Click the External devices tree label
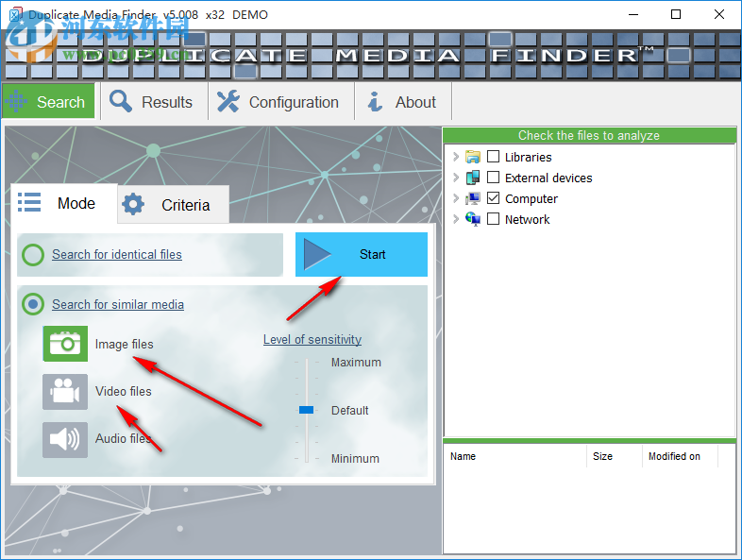This screenshot has height=560, width=742. coord(548,178)
